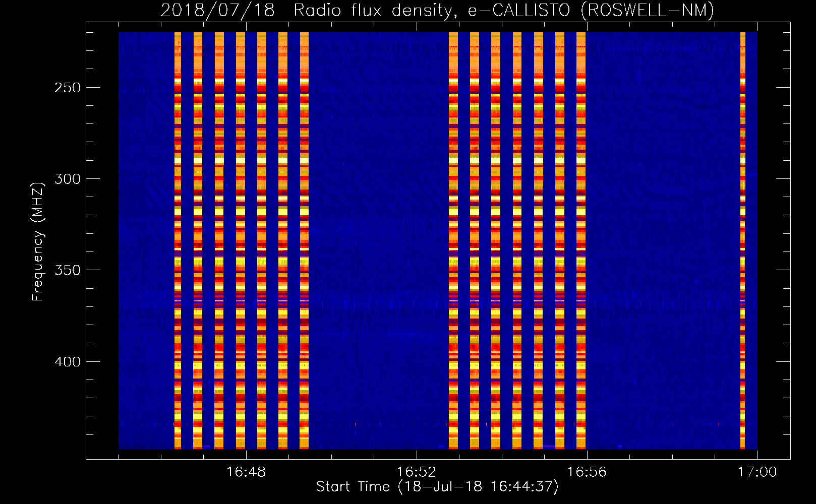The height and width of the screenshot is (504, 816).
Task: Click the 17:00 time tick label
Action: coord(757,472)
